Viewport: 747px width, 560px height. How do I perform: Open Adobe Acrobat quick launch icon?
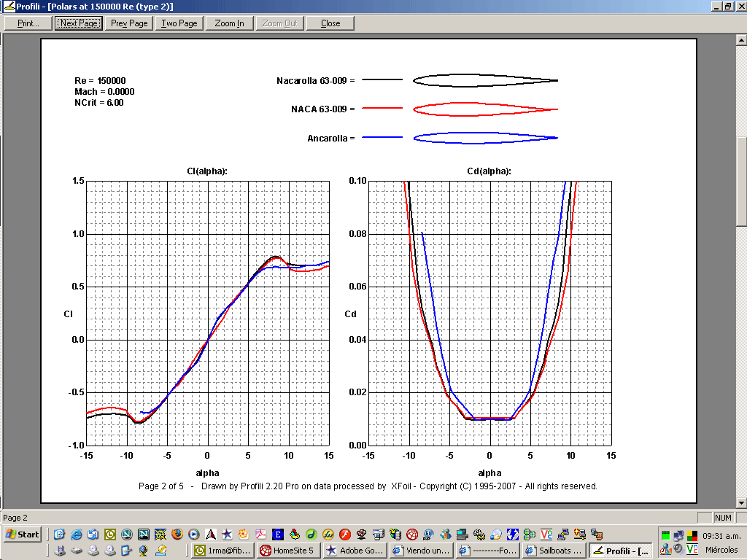(x=261, y=534)
